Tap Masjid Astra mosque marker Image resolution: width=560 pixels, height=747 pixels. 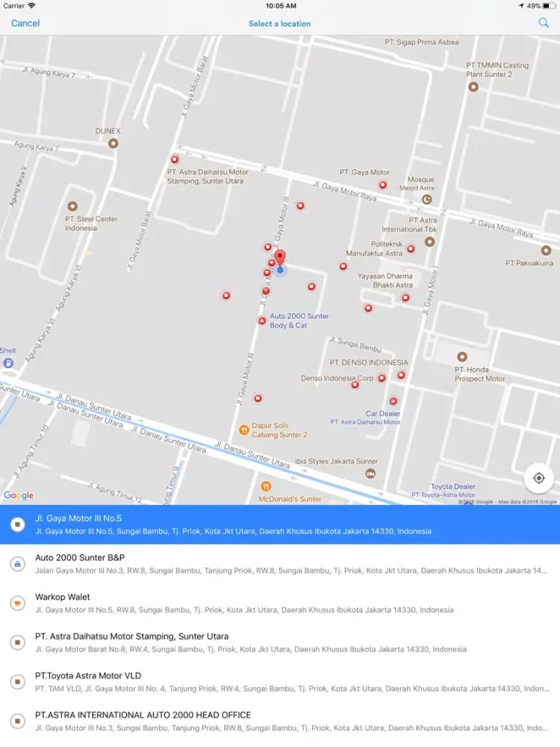427,199
